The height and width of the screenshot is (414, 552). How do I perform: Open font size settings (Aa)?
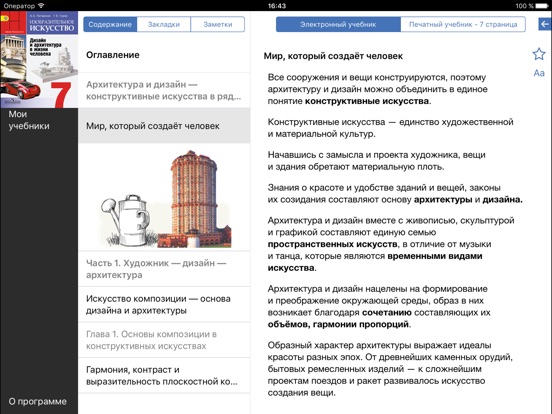pos(539,73)
